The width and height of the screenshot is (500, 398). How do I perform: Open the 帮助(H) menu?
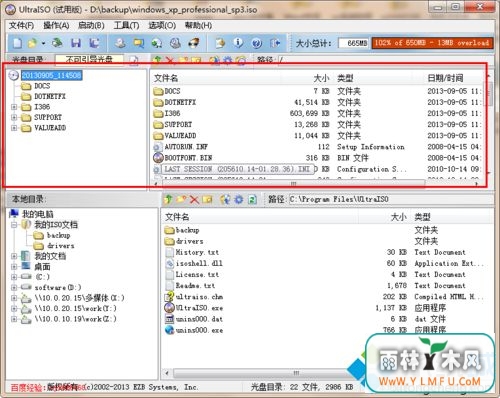[x=198, y=25]
